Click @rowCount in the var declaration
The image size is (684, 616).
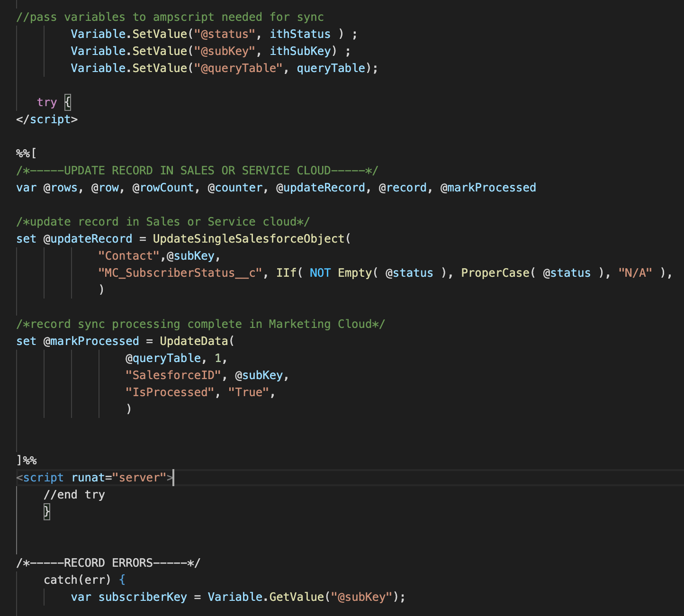tap(163, 188)
